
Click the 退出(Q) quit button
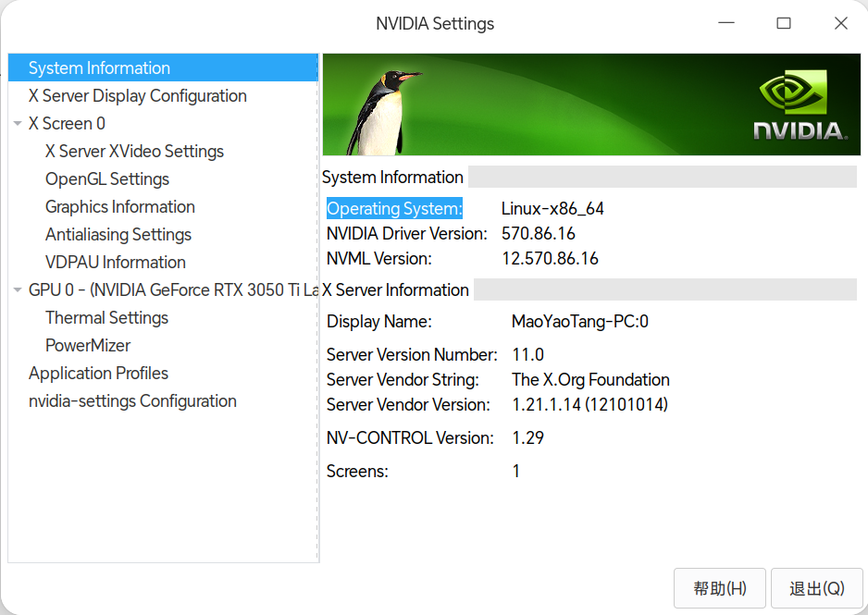pyautogui.click(x=816, y=588)
